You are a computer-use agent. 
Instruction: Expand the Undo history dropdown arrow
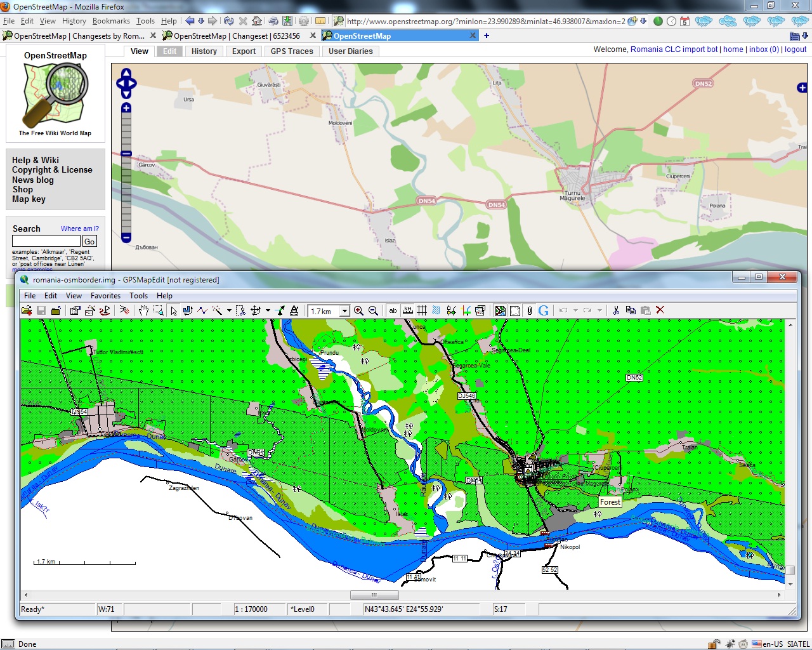[x=575, y=310]
